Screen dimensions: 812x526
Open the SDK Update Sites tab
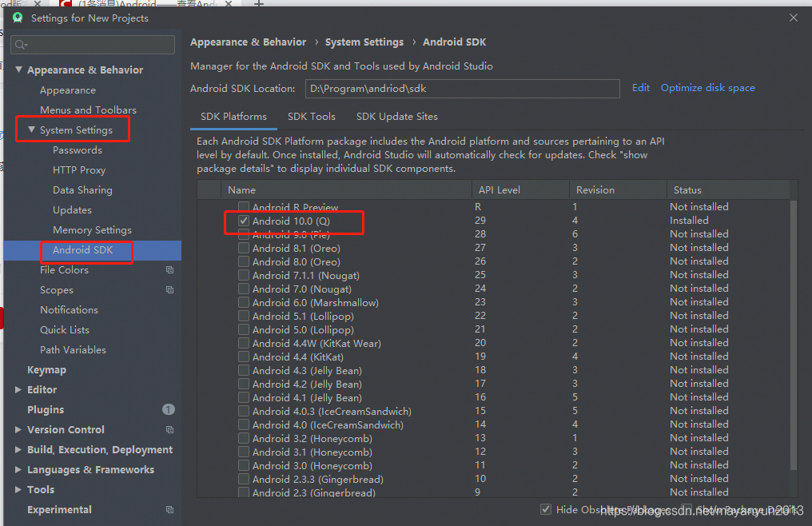[x=396, y=117]
